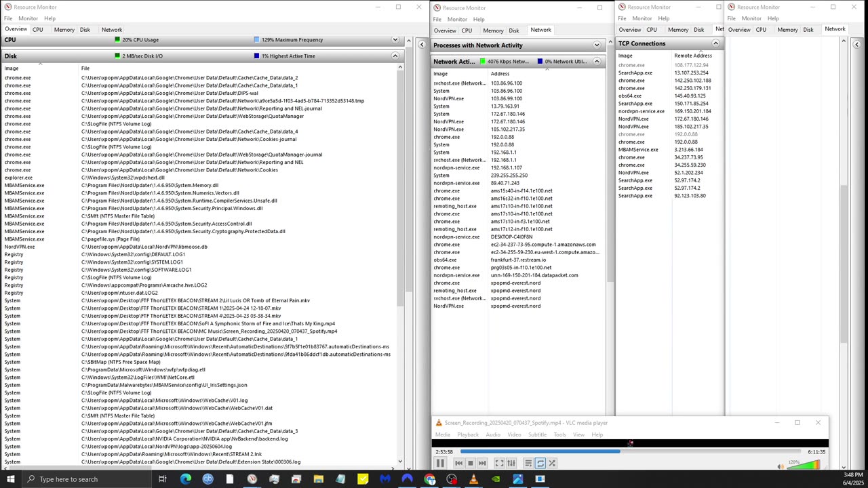The height and width of the screenshot is (488, 868).
Task: Switch to CPU tab in leftmost Resource Monitor
Action: coord(38,30)
